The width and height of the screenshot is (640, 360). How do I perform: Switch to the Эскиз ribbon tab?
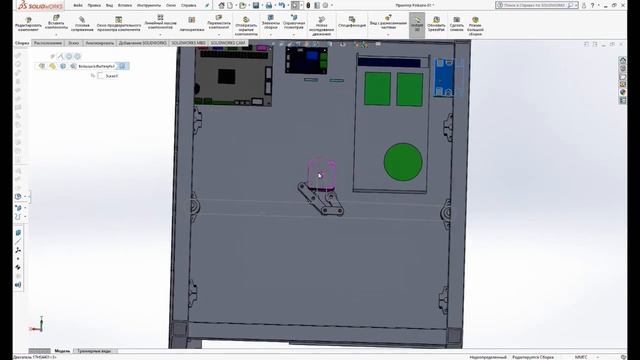click(73, 43)
